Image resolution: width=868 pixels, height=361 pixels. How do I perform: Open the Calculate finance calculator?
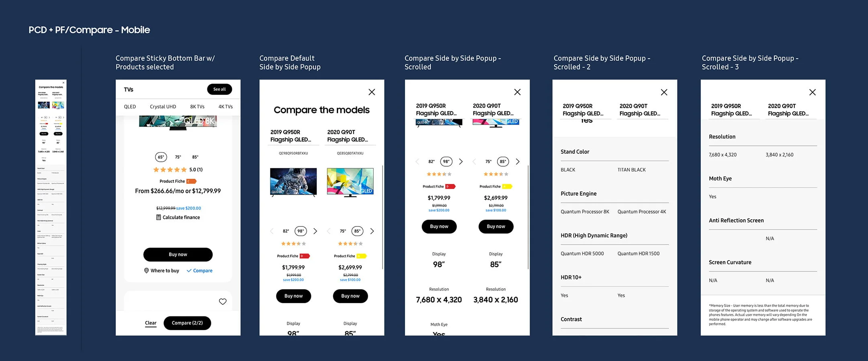point(178,217)
